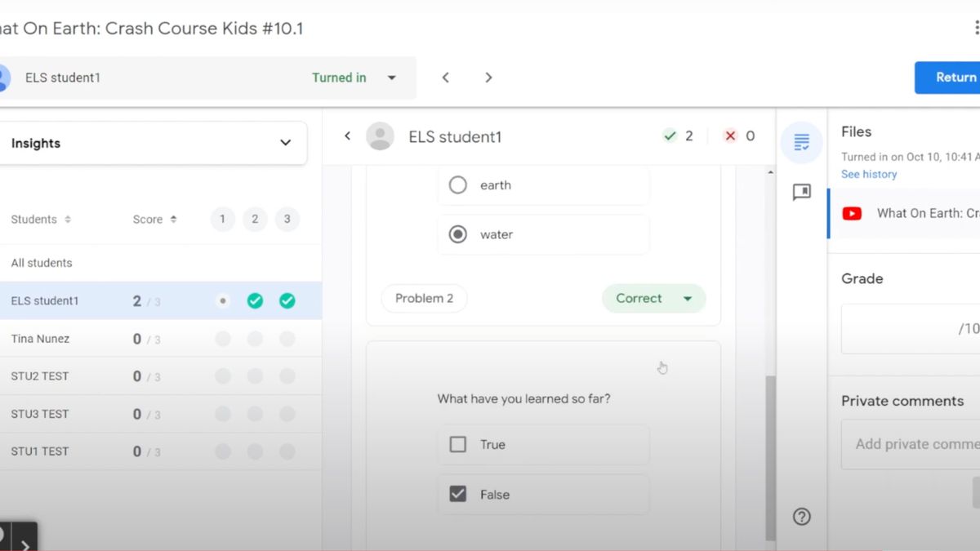Check the True checkbox
980x551 pixels.
[x=458, y=444]
